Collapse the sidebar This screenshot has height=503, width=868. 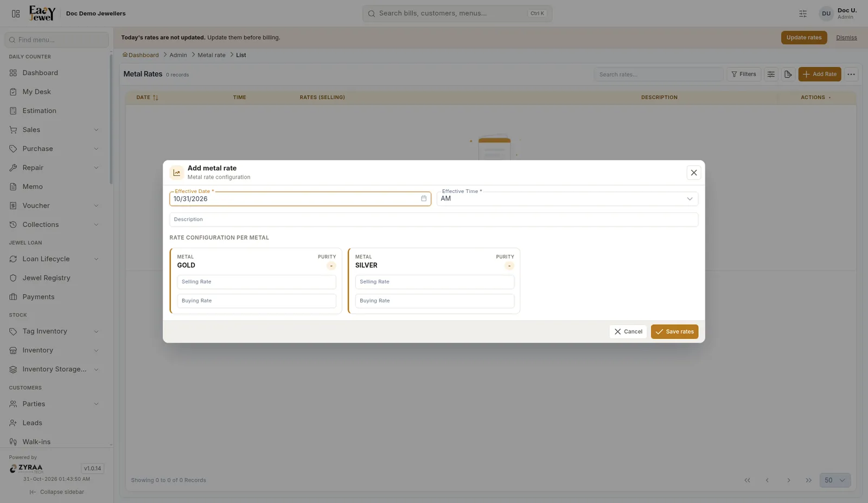[x=57, y=492]
